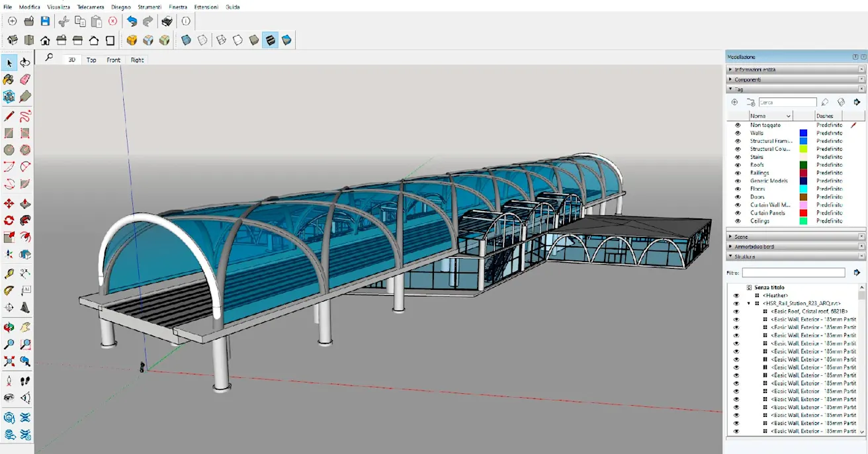Click the Walls blue color swatch
This screenshot has height=454, width=868.
point(803,133)
